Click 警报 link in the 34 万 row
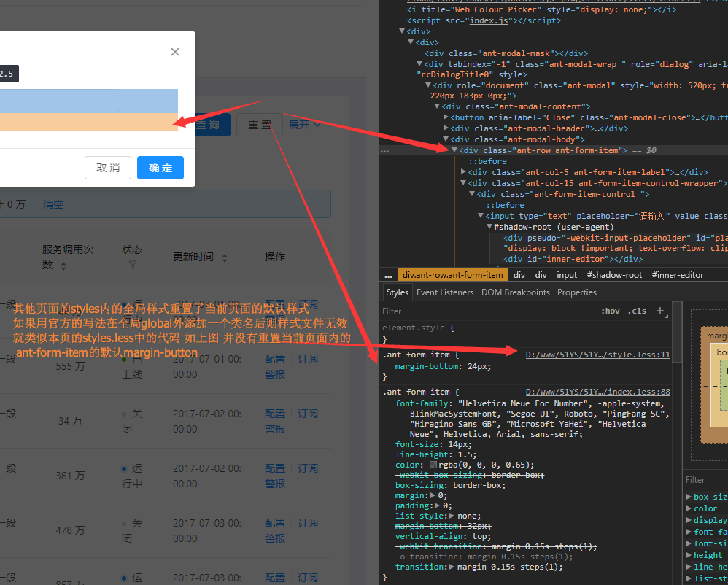Image resolution: width=728 pixels, height=585 pixels. click(x=275, y=429)
